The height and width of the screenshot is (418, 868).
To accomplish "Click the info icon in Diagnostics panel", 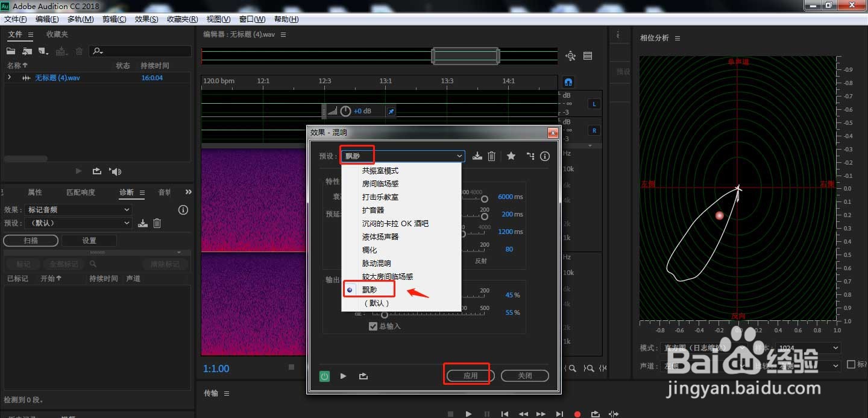I will tap(183, 210).
